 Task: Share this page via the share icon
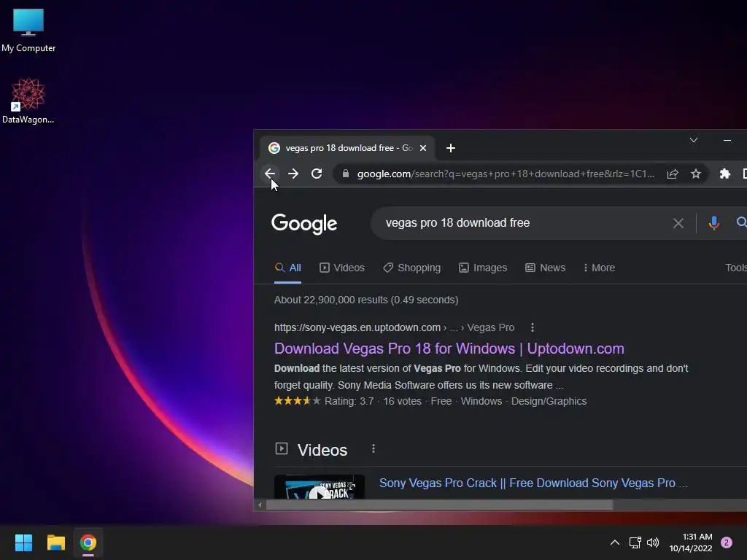(672, 174)
